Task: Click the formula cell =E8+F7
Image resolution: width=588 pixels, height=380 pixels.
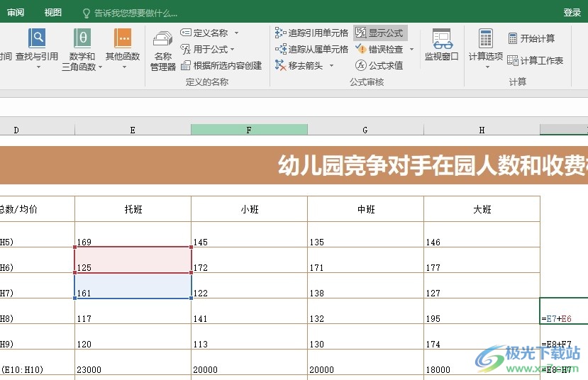Action: [x=564, y=337]
